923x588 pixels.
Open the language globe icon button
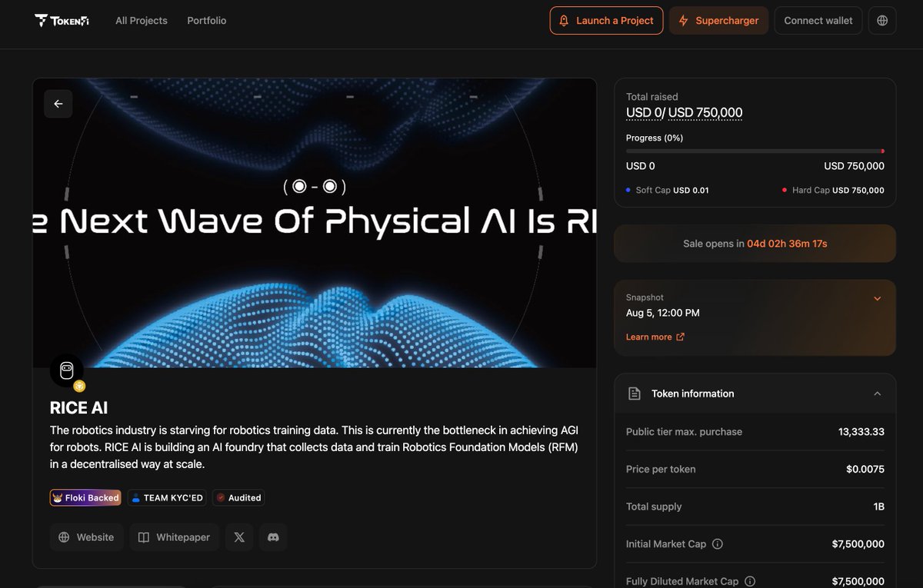[x=882, y=21]
